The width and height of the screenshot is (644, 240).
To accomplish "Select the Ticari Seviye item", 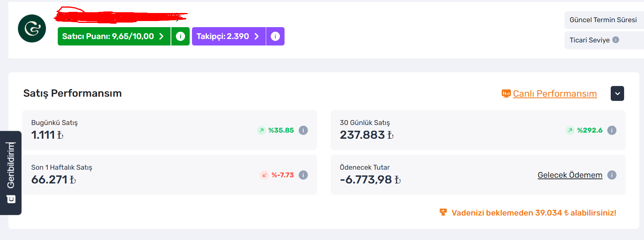I will (604, 40).
